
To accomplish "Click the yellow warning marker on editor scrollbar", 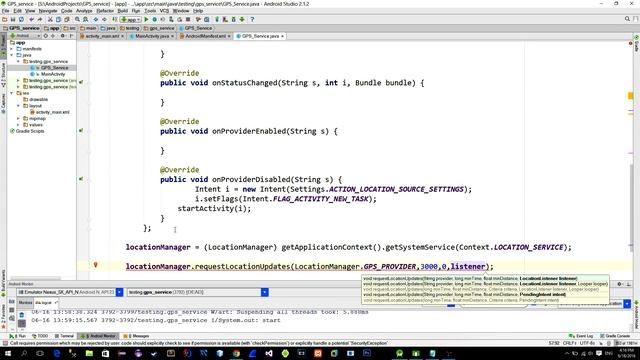I will pos(631,96).
